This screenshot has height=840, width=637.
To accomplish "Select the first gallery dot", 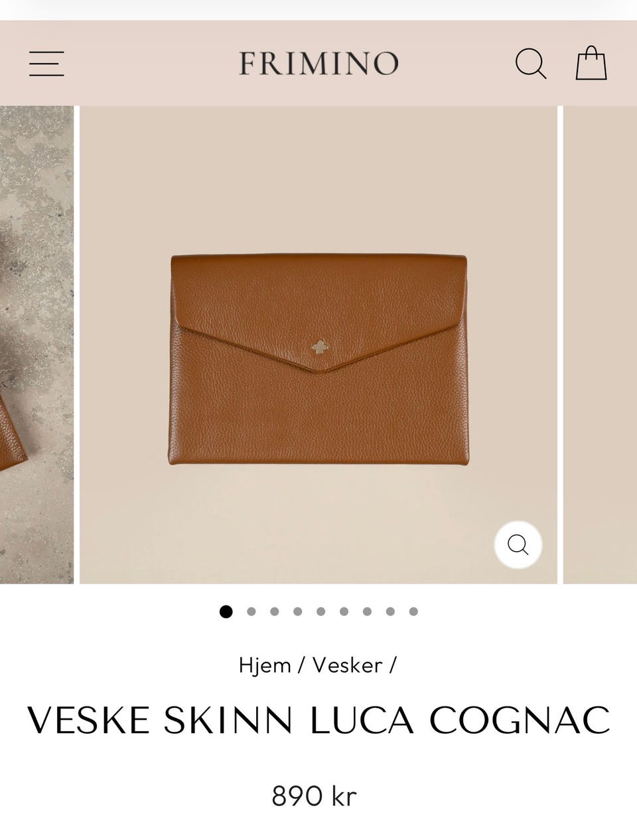I will 226,612.
